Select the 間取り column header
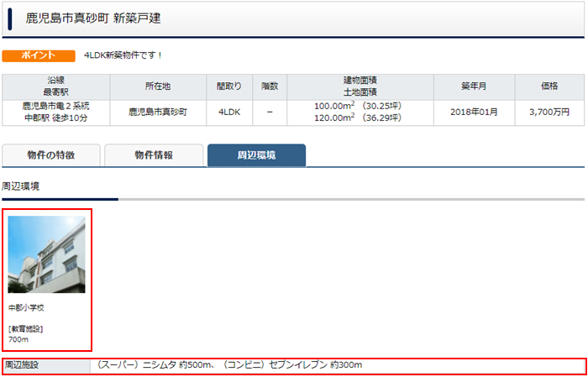Screen dimensions: 588x377 (228, 86)
